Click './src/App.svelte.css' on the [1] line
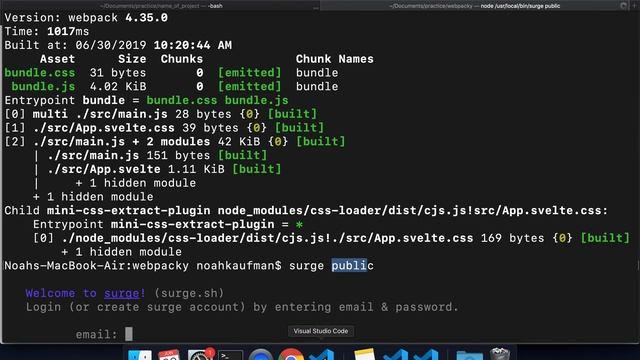Image resolution: width=640 pixels, height=360 pixels. tap(104, 128)
